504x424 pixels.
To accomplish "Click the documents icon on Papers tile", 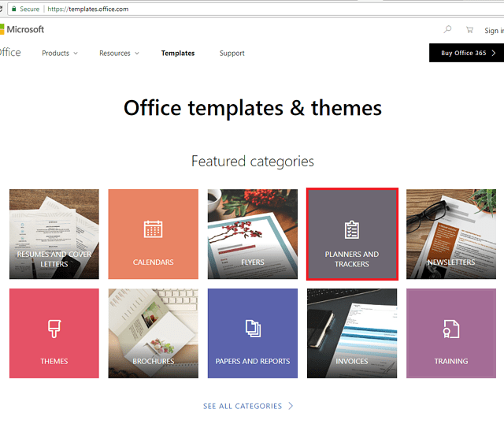I will click(253, 329).
